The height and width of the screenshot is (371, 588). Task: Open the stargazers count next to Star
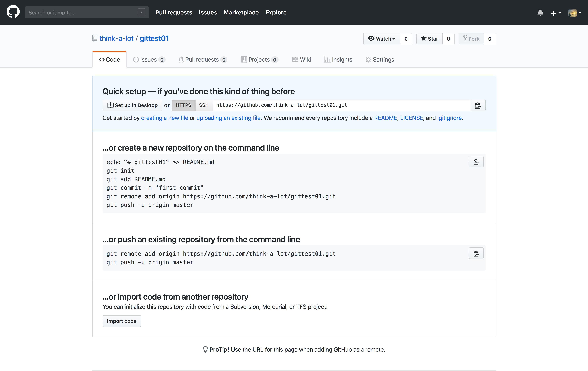click(x=448, y=39)
